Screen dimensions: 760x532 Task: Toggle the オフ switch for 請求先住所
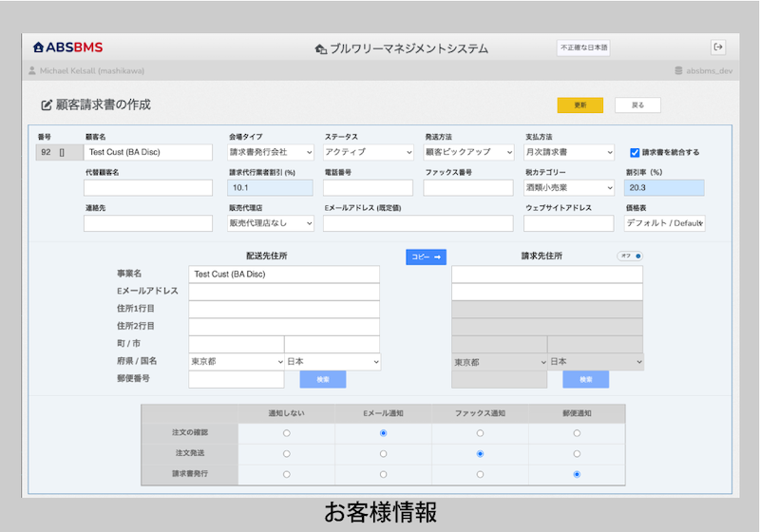(x=630, y=256)
